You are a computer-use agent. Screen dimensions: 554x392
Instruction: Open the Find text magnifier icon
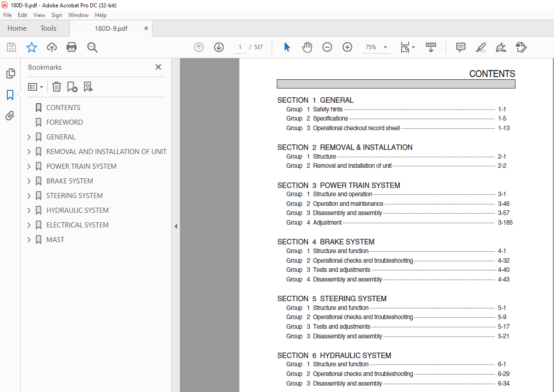tap(92, 47)
